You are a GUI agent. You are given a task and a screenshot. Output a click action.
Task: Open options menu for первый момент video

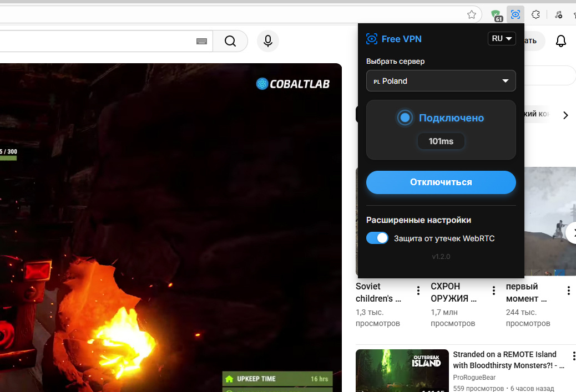[x=569, y=291]
